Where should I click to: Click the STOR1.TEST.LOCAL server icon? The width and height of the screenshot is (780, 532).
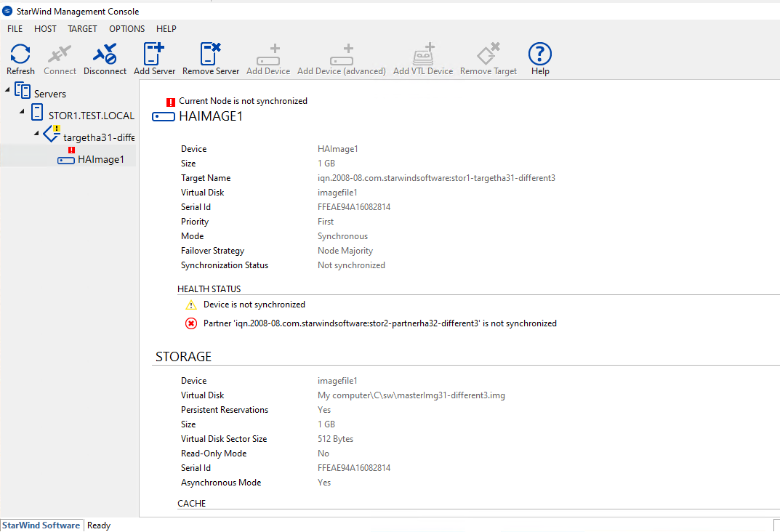[37, 113]
